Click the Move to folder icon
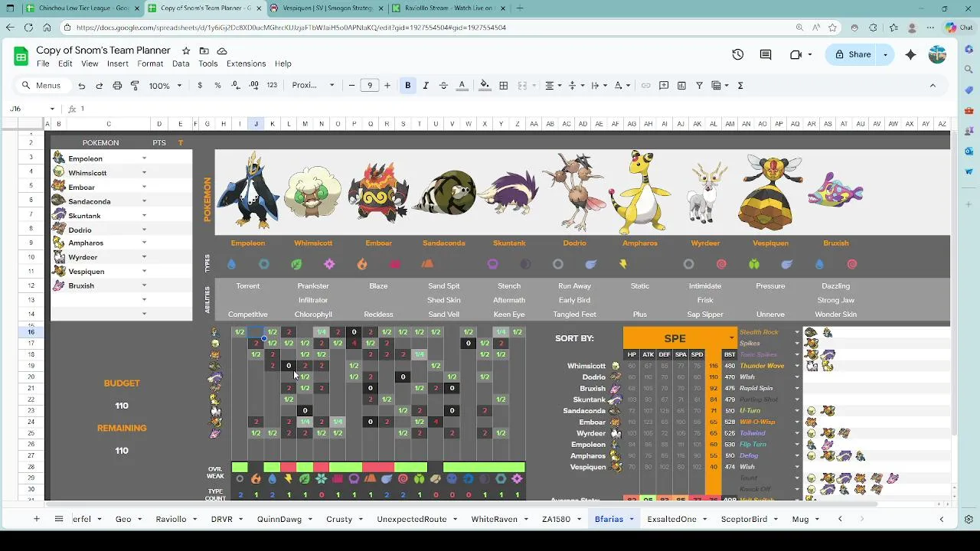Image resolution: width=980 pixels, height=551 pixels. click(204, 51)
